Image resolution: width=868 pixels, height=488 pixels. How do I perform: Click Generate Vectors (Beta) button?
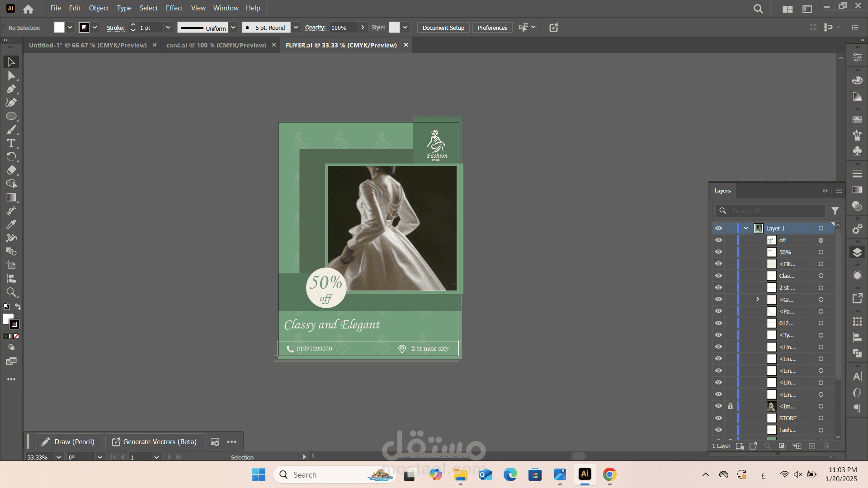click(155, 442)
